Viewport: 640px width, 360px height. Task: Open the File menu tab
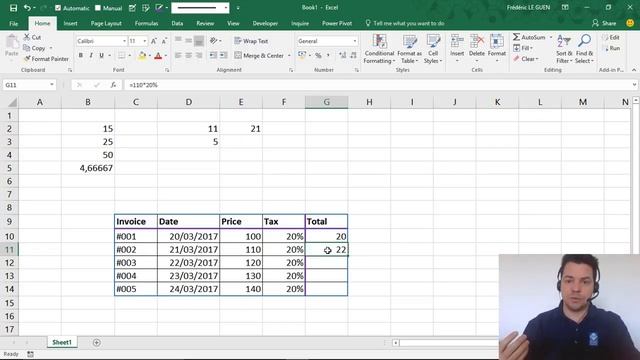13,23
